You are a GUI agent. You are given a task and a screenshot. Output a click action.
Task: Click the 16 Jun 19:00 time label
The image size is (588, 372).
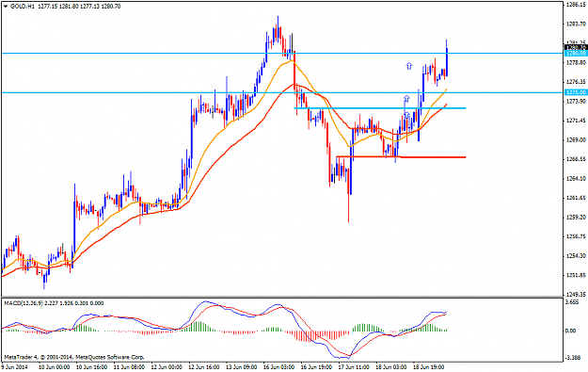317,366
